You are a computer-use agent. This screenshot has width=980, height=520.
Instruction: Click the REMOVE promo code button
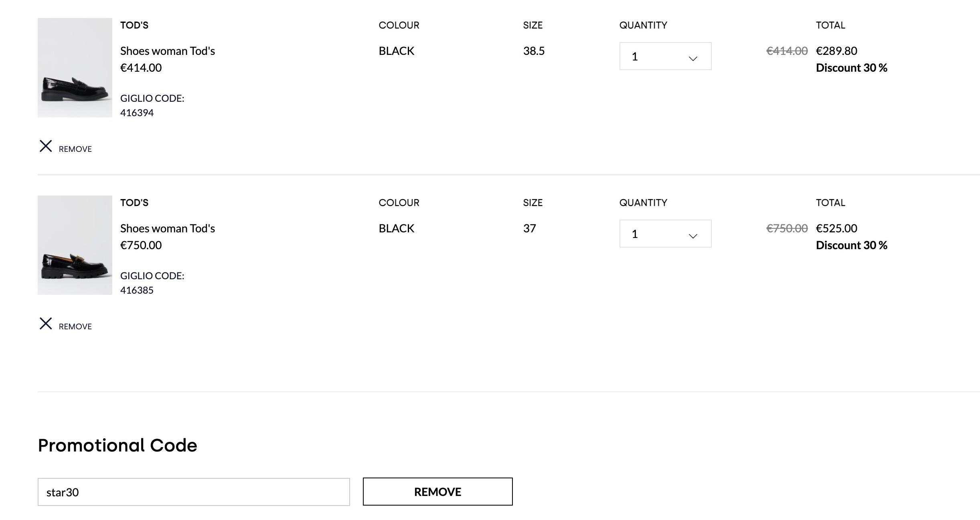point(437,492)
